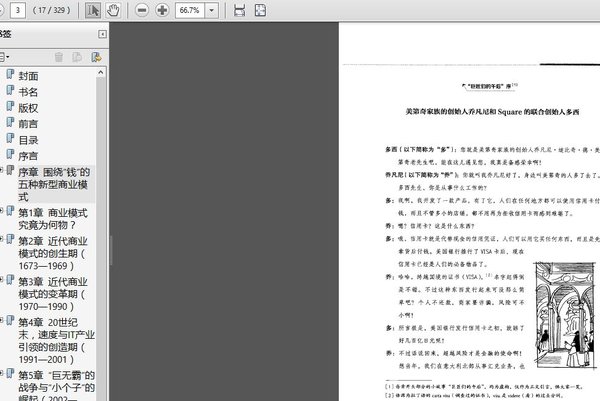
Task: Click the zoom percentage field 66.7%
Action: (190, 10)
